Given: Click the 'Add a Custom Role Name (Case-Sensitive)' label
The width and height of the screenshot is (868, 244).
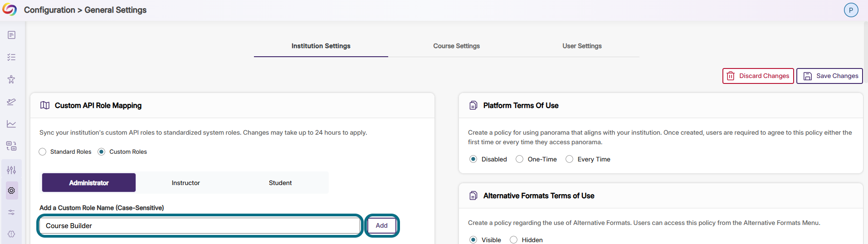Looking at the screenshot, I should point(102,208).
